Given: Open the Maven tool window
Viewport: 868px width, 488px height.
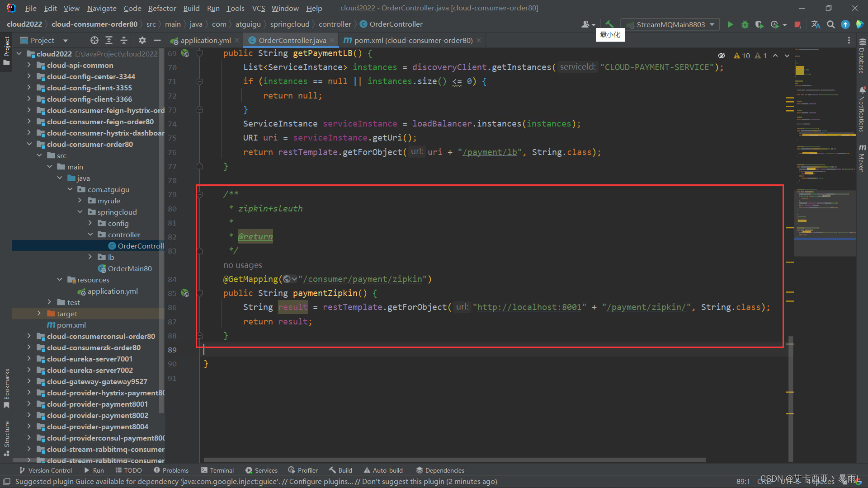Looking at the screenshot, I should click(862, 159).
